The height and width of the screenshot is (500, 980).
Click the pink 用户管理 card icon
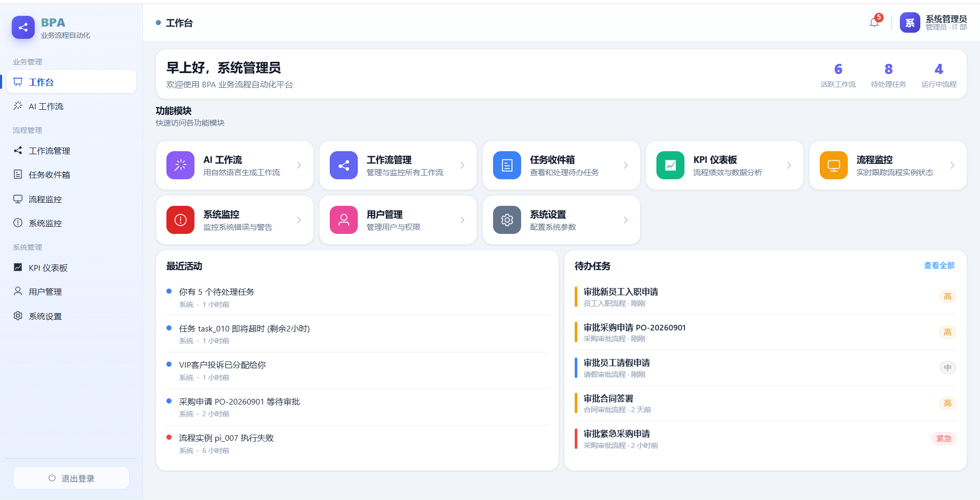[x=344, y=220]
